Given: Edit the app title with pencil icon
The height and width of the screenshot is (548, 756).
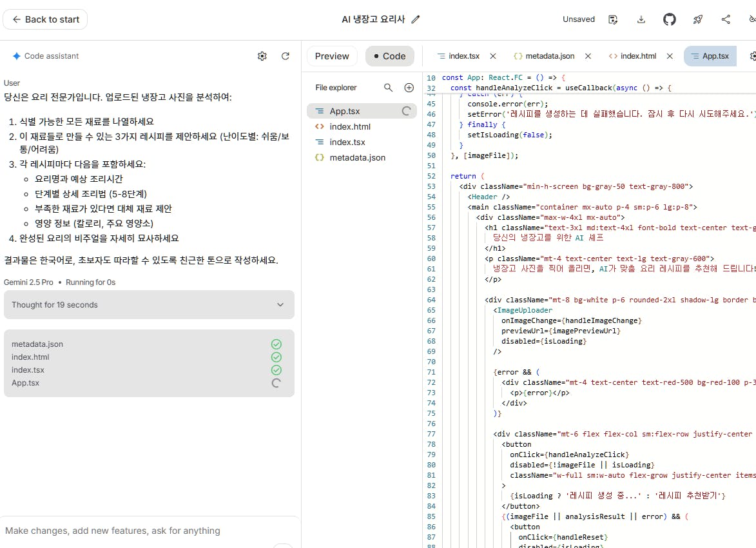Looking at the screenshot, I should (x=416, y=19).
